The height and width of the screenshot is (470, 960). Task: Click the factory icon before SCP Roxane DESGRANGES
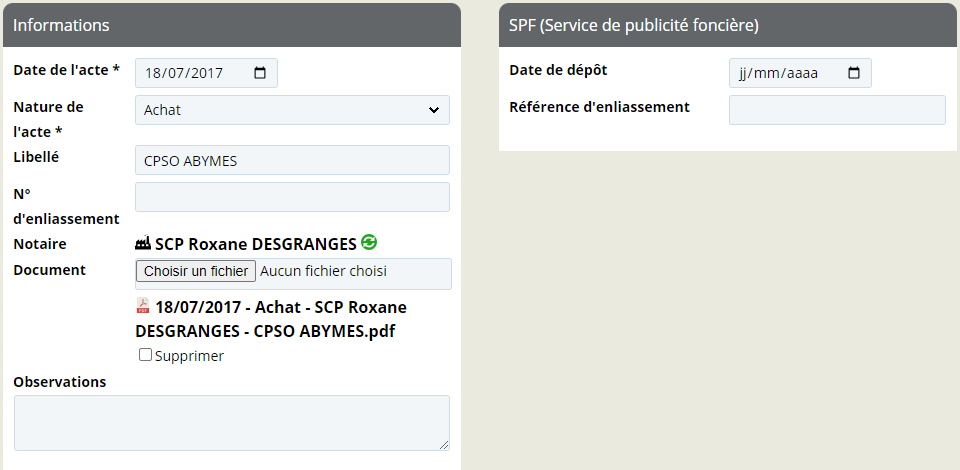(143, 243)
